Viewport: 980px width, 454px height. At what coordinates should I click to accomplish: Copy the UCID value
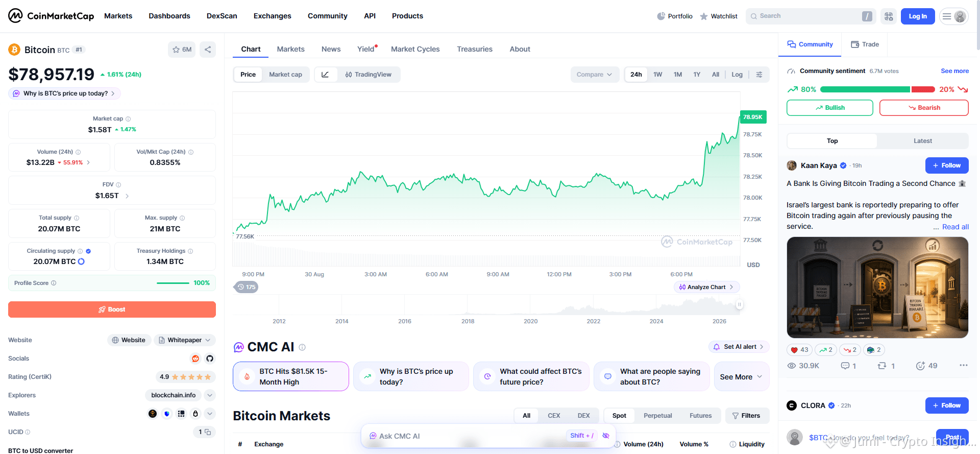pyautogui.click(x=208, y=432)
